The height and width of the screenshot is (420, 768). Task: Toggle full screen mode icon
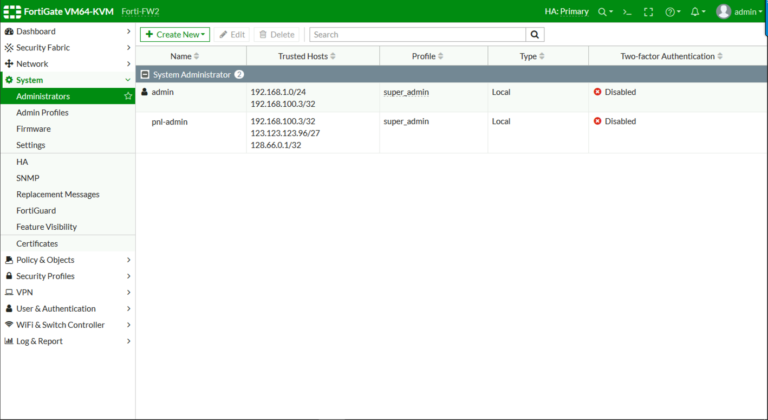tap(648, 12)
